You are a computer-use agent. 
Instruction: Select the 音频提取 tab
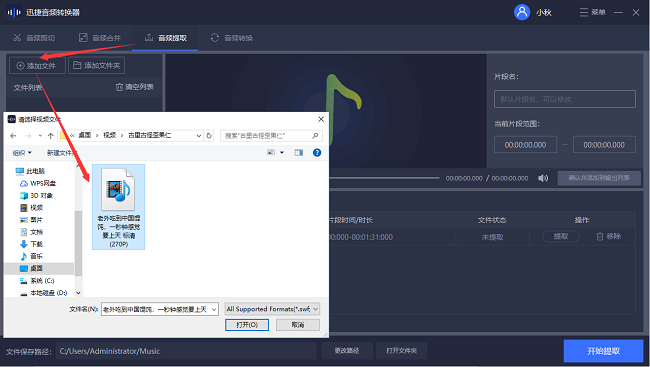pyautogui.click(x=165, y=38)
